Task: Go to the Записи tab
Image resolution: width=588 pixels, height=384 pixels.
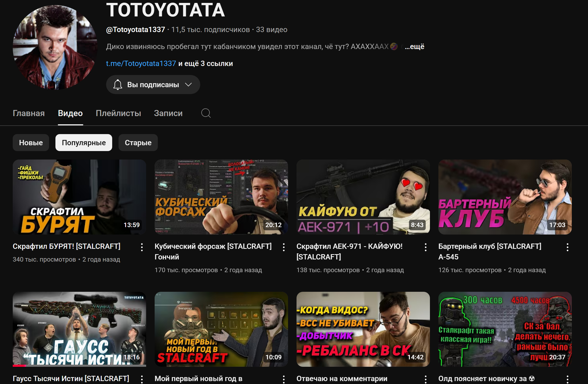Action: pyautogui.click(x=168, y=113)
